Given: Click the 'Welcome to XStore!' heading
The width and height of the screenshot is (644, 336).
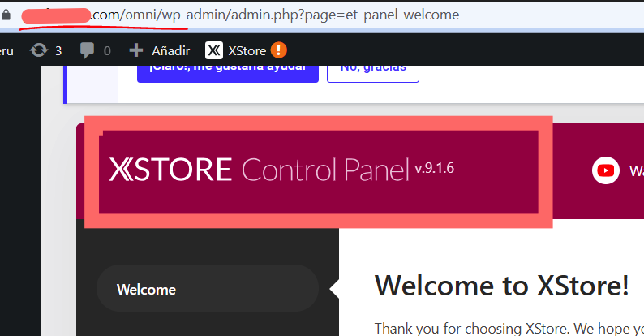Looking at the screenshot, I should click(501, 285).
